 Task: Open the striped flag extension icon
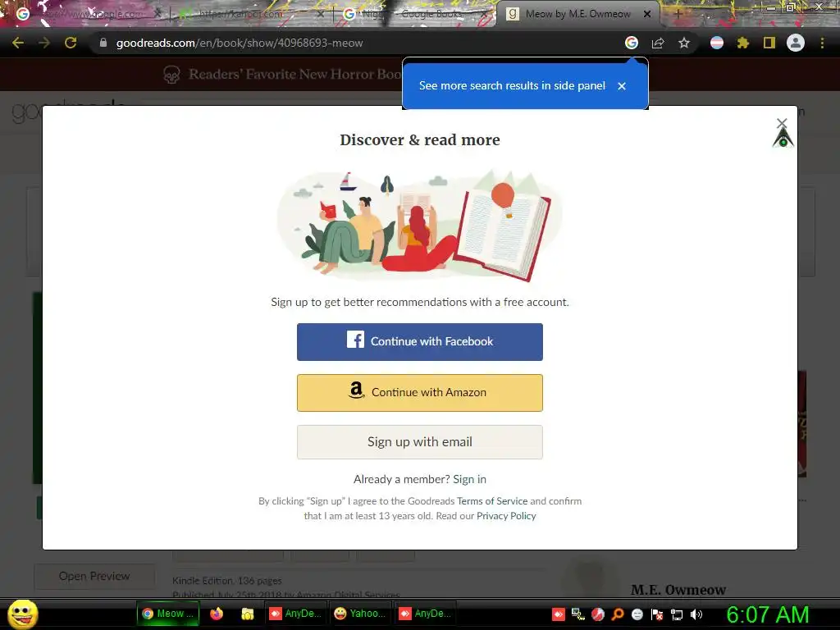(717, 43)
